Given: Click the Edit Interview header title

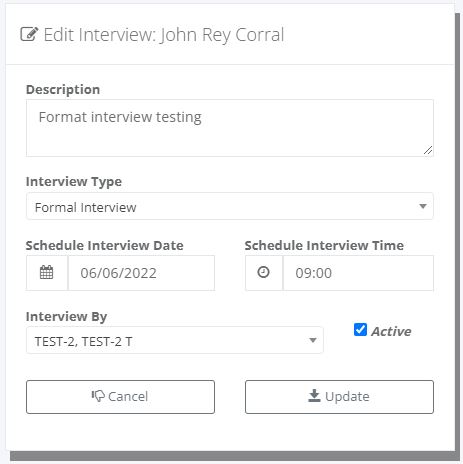Looking at the screenshot, I should pos(164,35).
